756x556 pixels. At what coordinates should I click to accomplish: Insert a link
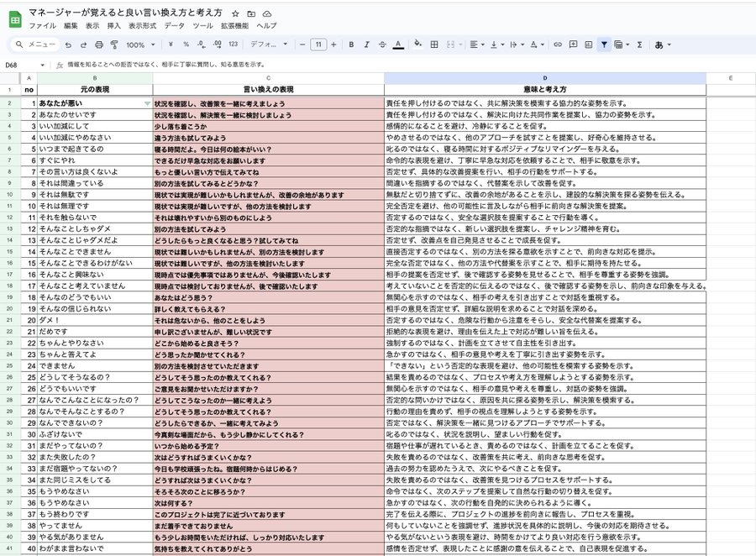pos(558,45)
